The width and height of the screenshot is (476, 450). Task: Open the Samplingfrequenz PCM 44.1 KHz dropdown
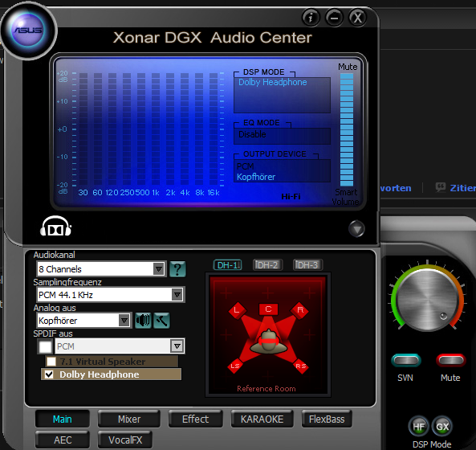coord(110,295)
